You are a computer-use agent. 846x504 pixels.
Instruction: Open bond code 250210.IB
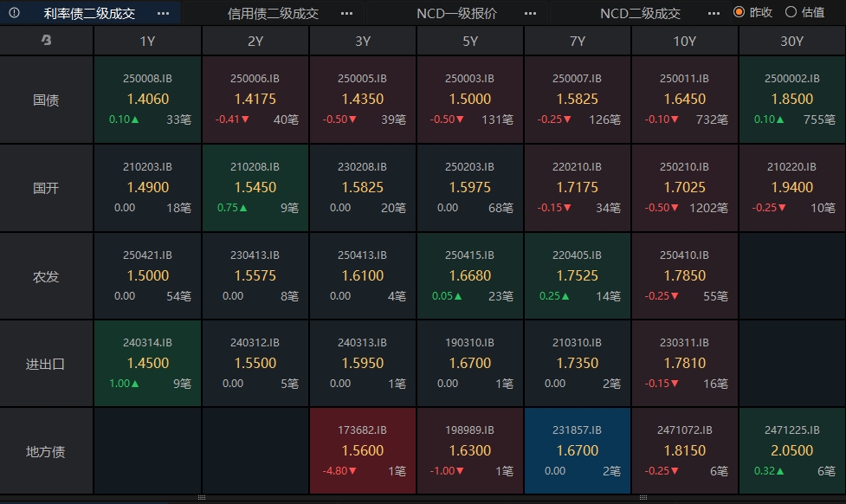pyautogui.click(x=684, y=167)
